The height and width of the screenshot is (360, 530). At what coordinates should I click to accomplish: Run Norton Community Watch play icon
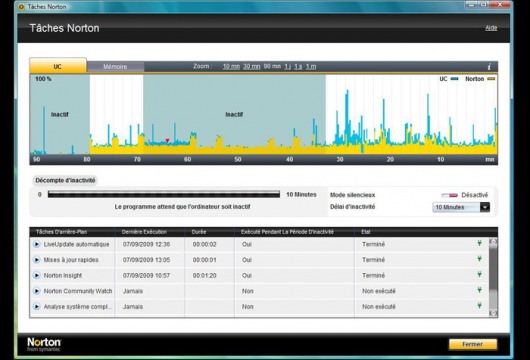click(37, 291)
